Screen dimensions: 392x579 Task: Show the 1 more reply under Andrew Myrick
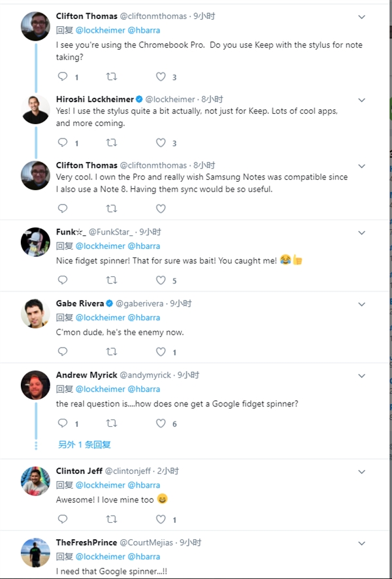pyautogui.click(x=84, y=444)
